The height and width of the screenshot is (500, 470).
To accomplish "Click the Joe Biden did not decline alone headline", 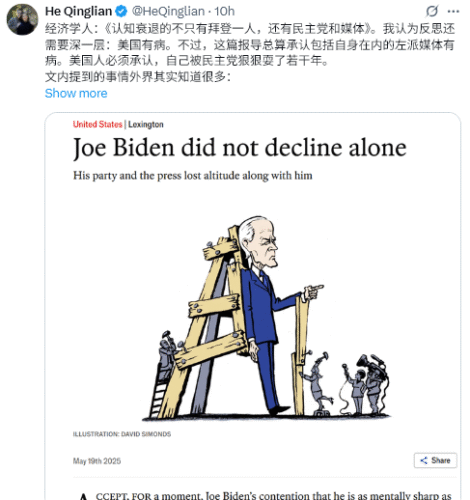I will click(x=240, y=148).
